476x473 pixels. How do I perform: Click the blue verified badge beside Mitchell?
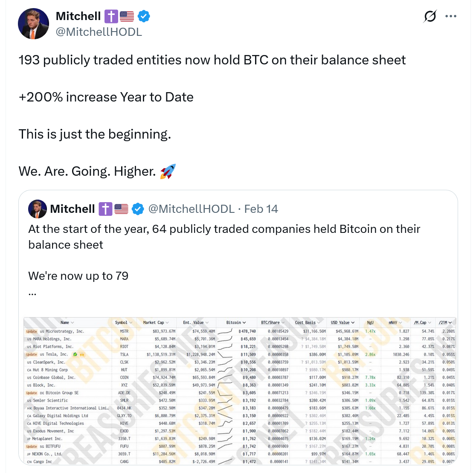tap(144, 16)
